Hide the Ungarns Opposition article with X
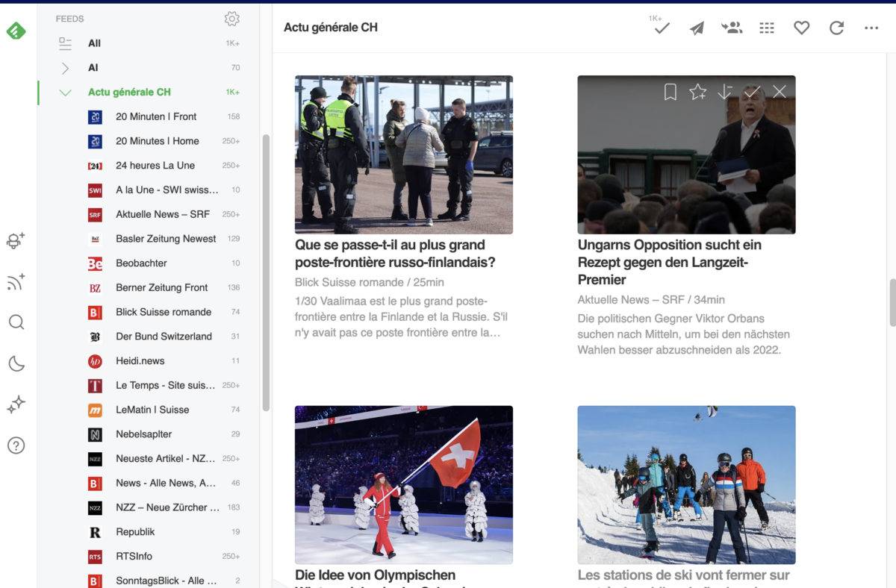896x588 pixels. (780, 92)
